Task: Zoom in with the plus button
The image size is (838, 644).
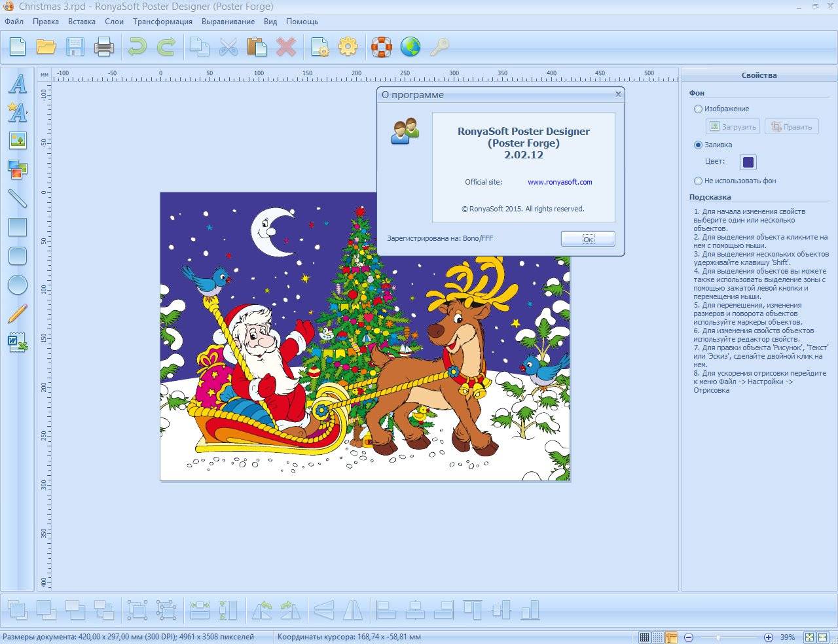Action: point(769,637)
